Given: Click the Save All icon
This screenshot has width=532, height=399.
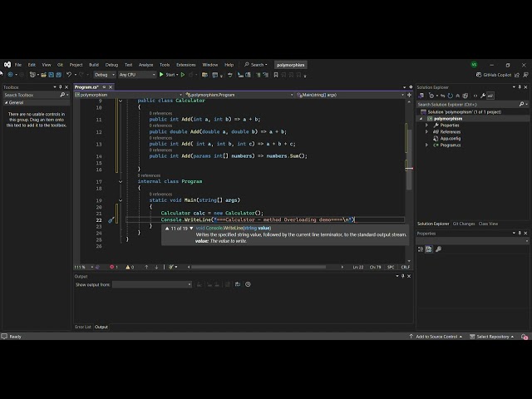Looking at the screenshot, I should (59, 75).
